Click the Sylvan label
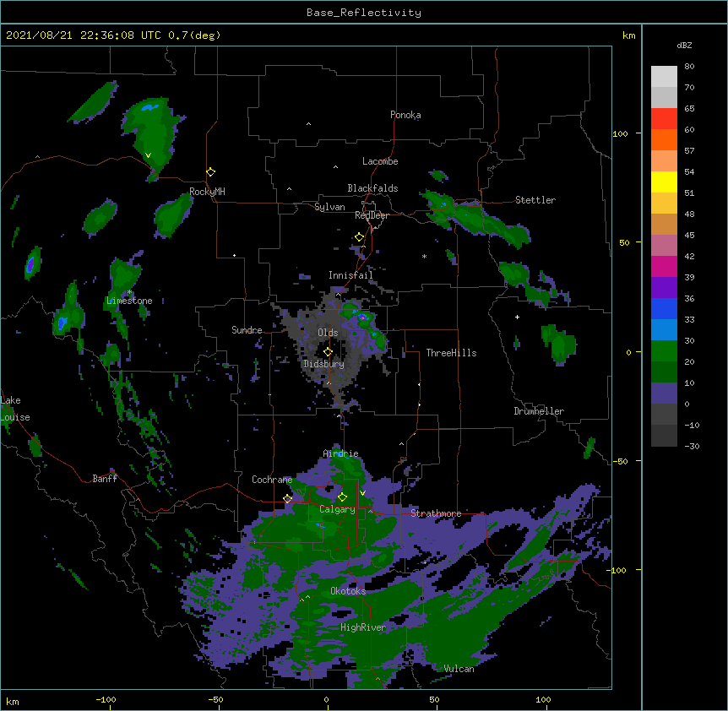Screen dimensions: 728x711 coord(329,207)
